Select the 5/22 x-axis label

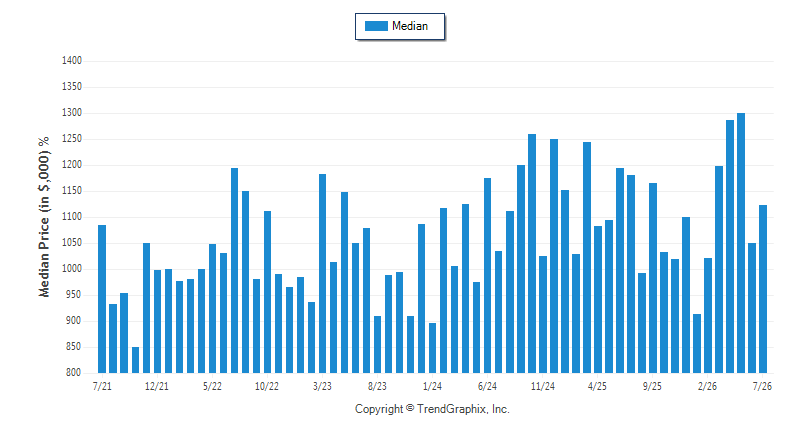pos(212,386)
